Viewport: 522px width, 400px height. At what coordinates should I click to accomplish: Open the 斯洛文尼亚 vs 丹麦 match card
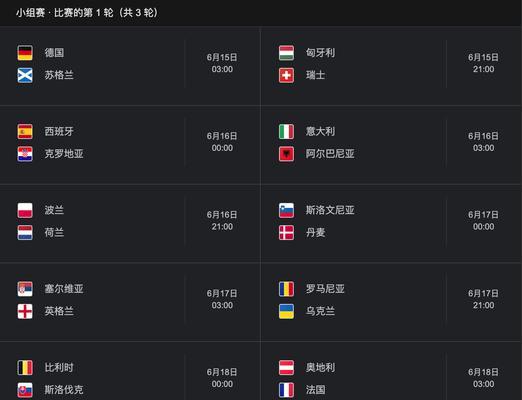pyautogui.click(x=391, y=223)
